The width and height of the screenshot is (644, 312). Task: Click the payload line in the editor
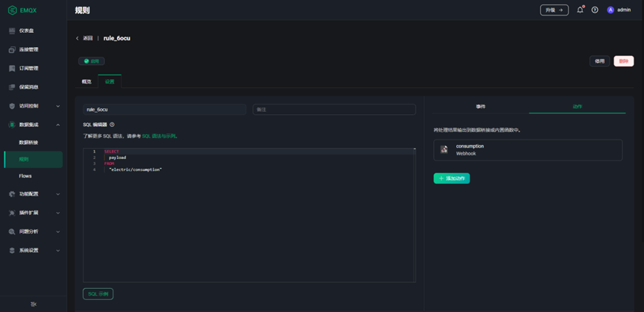pyautogui.click(x=118, y=157)
